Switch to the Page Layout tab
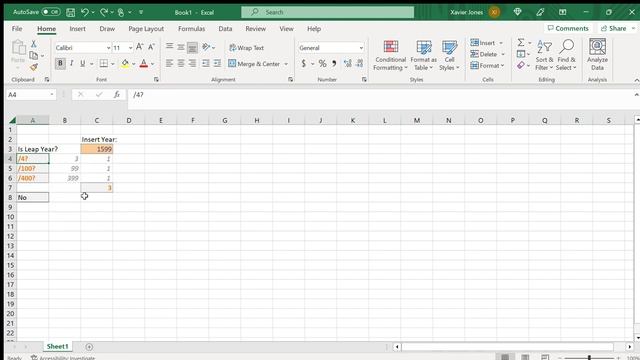The height and width of the screenshot is (360, 640). pyautogui.click(x=146, y=29)
